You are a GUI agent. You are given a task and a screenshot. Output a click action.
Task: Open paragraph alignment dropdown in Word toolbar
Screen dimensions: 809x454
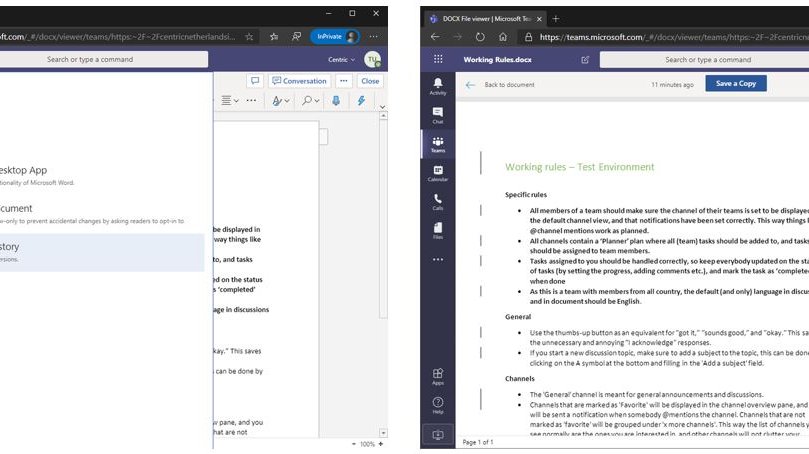click(x=230, y=101)
